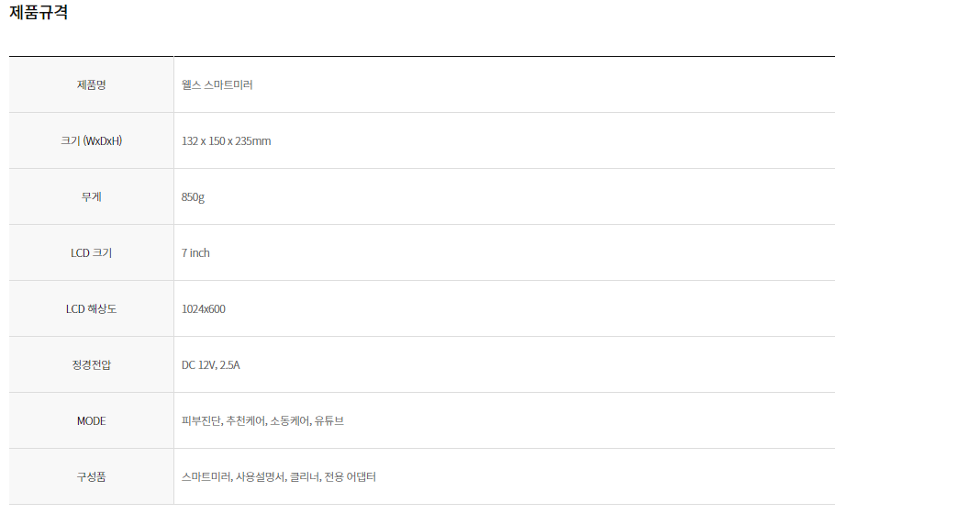
Task: Click the 구성품 label cell
Action: pos(92,477)
